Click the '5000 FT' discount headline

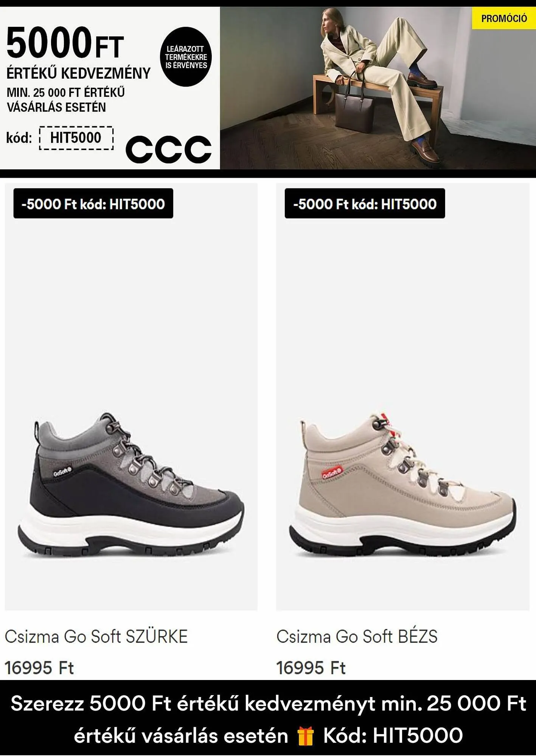click(65, 42)
